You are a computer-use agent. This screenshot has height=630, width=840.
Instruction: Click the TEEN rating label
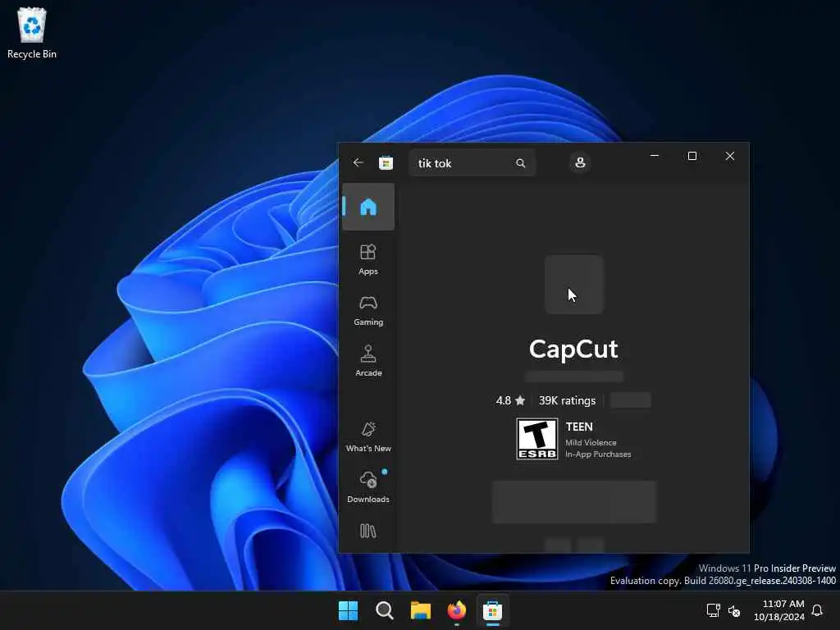(x=579, y=427)
